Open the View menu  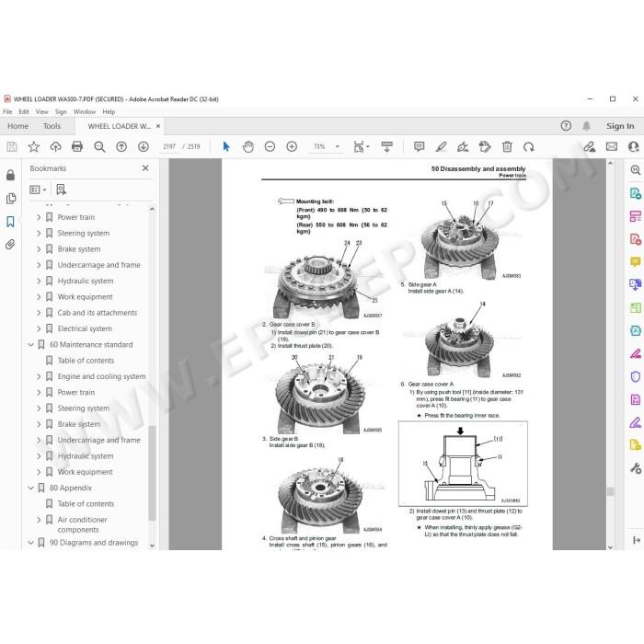pyautogui.click(x=42, y=111)
